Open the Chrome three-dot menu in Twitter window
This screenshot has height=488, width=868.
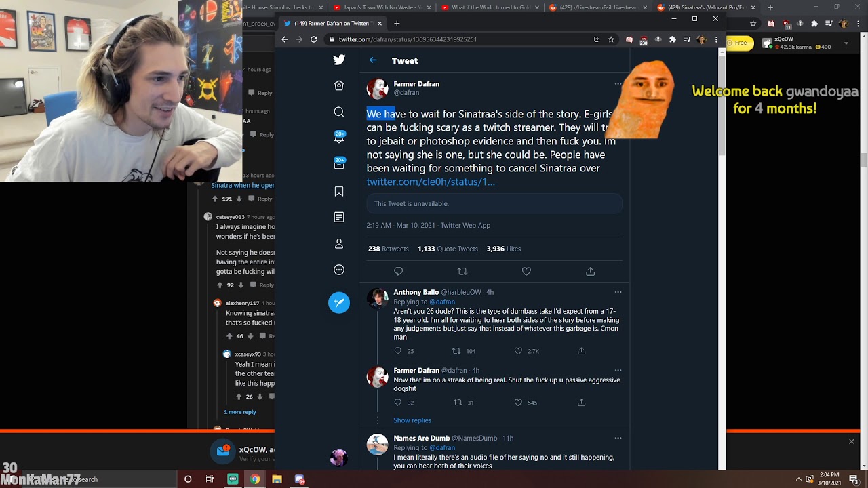click(716, 39)
